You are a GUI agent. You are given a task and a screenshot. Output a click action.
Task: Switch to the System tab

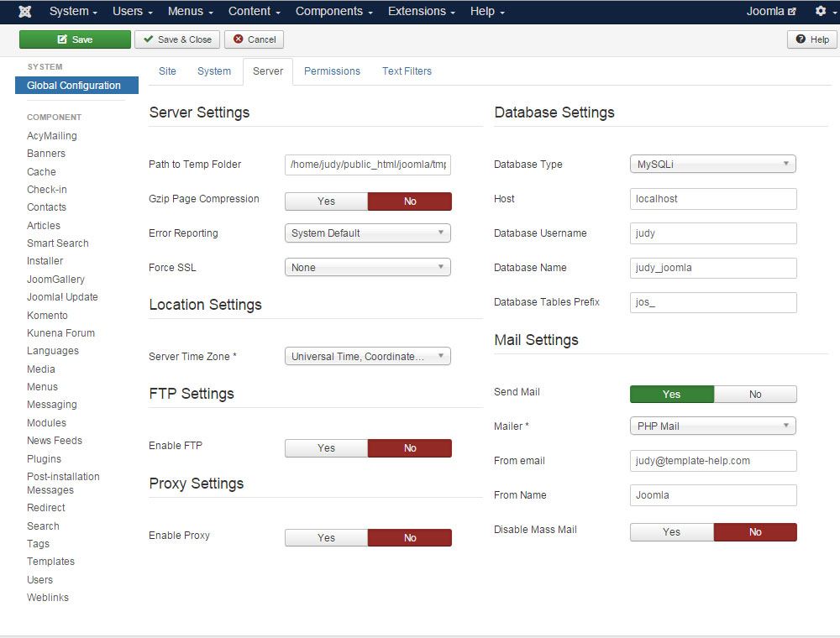pos(214,71)
